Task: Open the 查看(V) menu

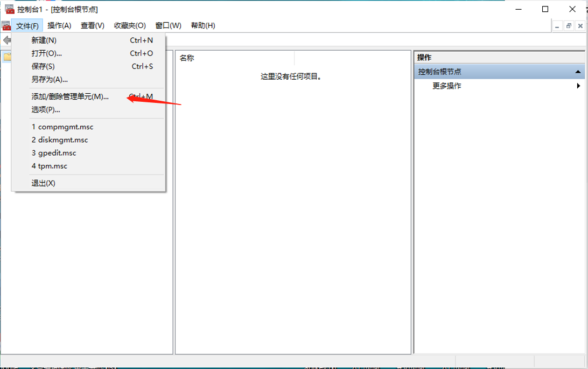Action: (92, 25)
